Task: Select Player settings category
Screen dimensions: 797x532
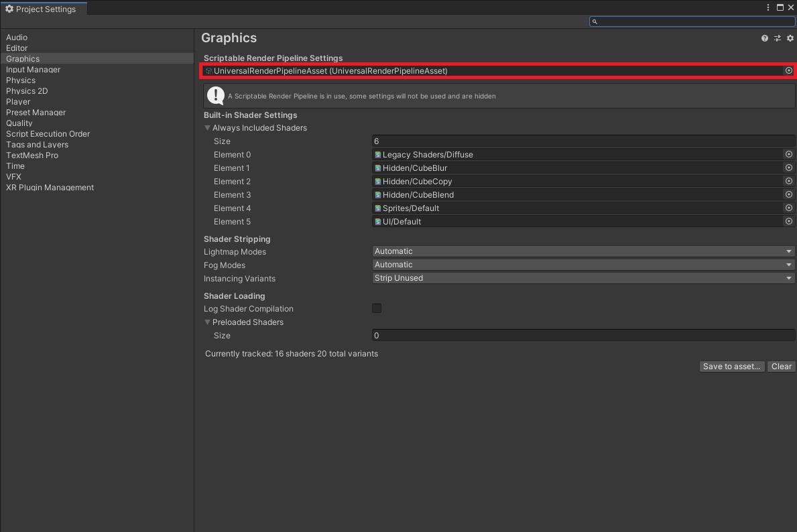Action: (97, 101)
